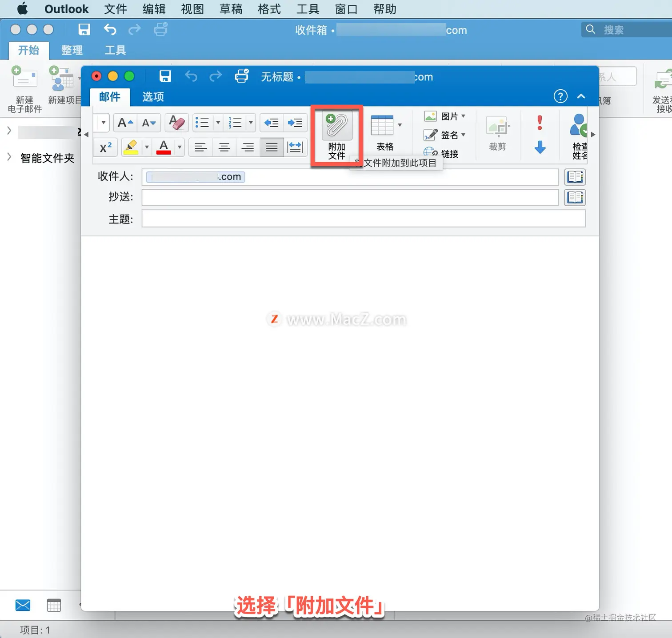The image size is (672, 638).
Task: Apply the yellow text highlight color
Action: pyautogui.click(x=131, y=148)
